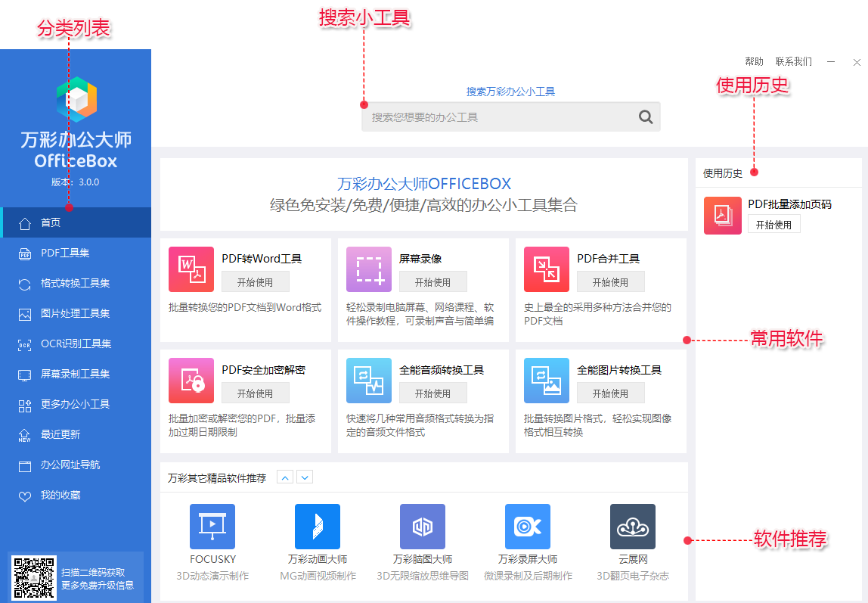Open PDF工具集 in the sidebar
This screenshot has height=603, width=868.
[x=65, y=253]
